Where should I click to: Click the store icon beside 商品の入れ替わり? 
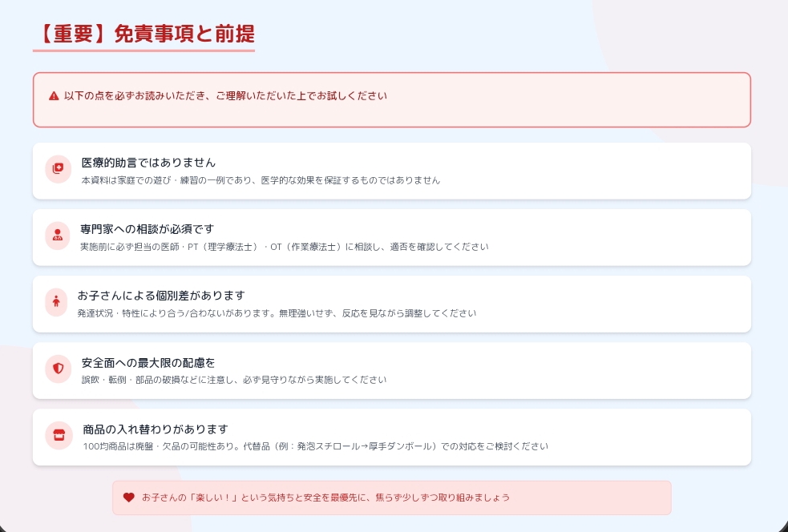tap(59, 435)
